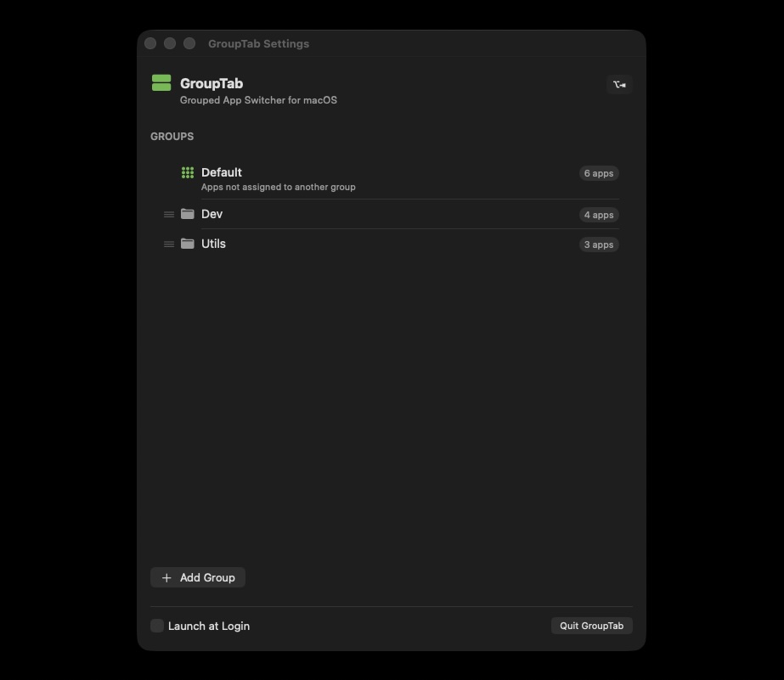Click the GroupTab Settings window title
This screenshot has height=680, width=784.
point(258,43)
